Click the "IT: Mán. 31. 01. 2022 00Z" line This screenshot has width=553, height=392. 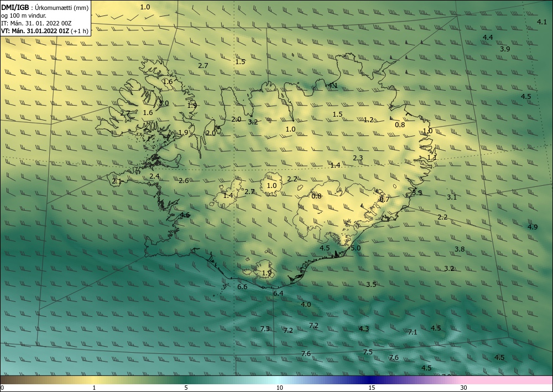[36, 23]
